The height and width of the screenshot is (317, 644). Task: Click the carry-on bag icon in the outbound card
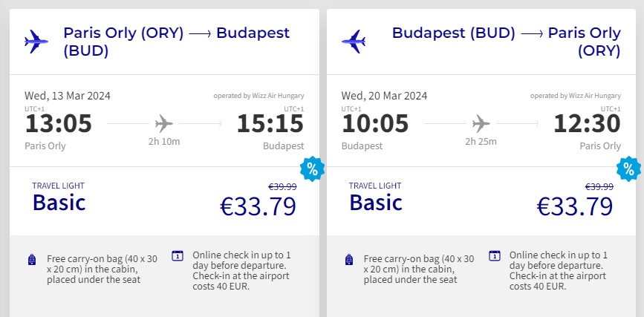pos(31,259)
